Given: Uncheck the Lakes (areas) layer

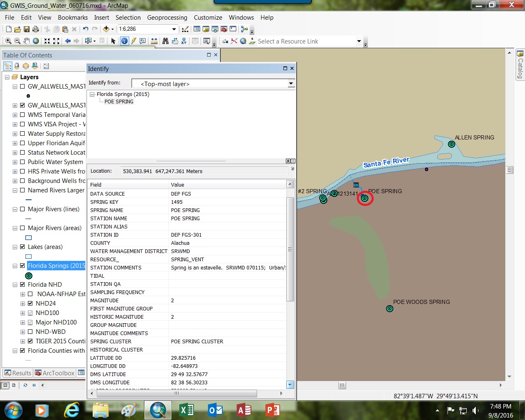Looking at the screenshot, I should point(23,247).
